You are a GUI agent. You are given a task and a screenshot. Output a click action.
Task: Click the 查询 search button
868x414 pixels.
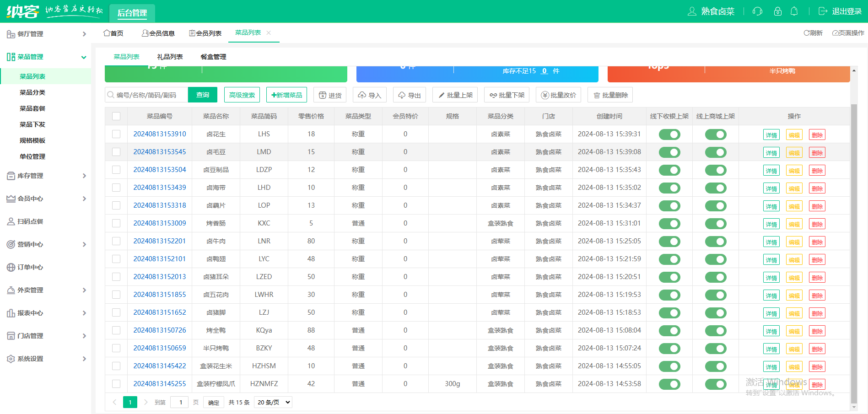203,95
